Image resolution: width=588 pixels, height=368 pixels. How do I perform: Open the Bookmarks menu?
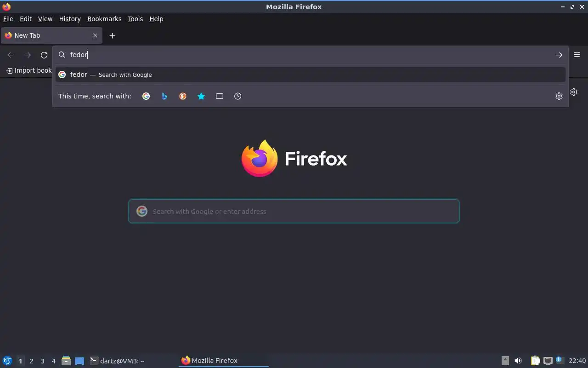104,19
